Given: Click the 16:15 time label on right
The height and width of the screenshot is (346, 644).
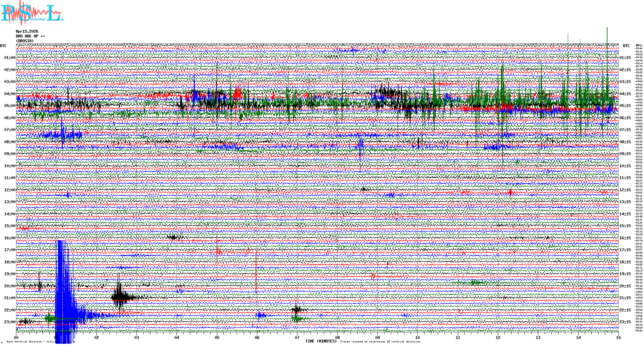Looking at the screenshot, I should pos(625,238).
